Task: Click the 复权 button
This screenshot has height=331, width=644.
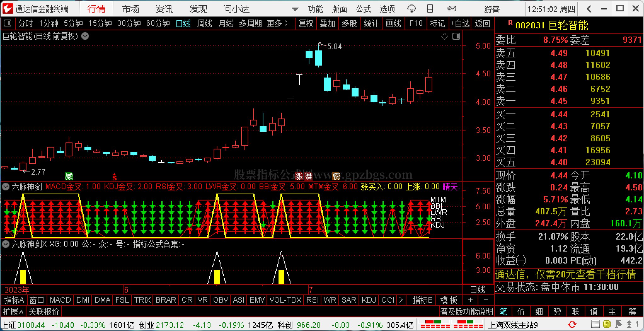Action: pyautogui.click(x=306, y=23)
